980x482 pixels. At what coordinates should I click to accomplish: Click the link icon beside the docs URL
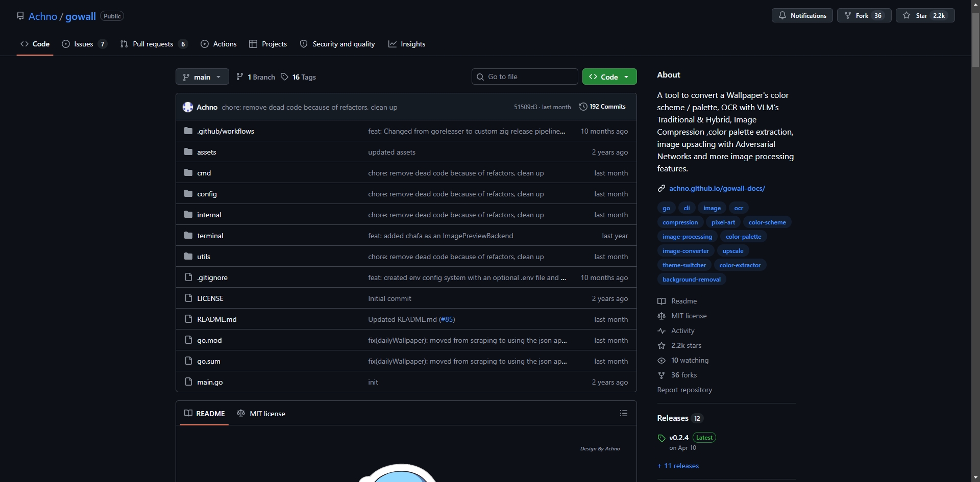coord(661,188)
